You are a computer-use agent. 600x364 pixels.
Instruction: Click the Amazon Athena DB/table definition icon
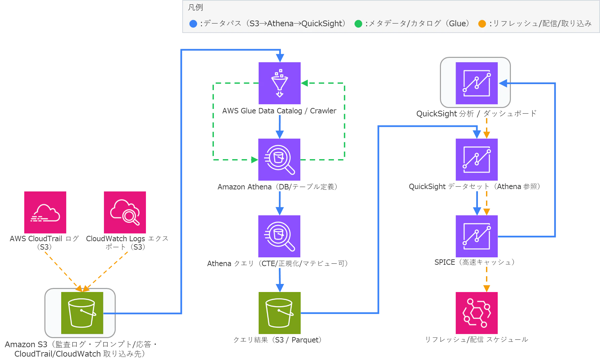click(279, 159)
